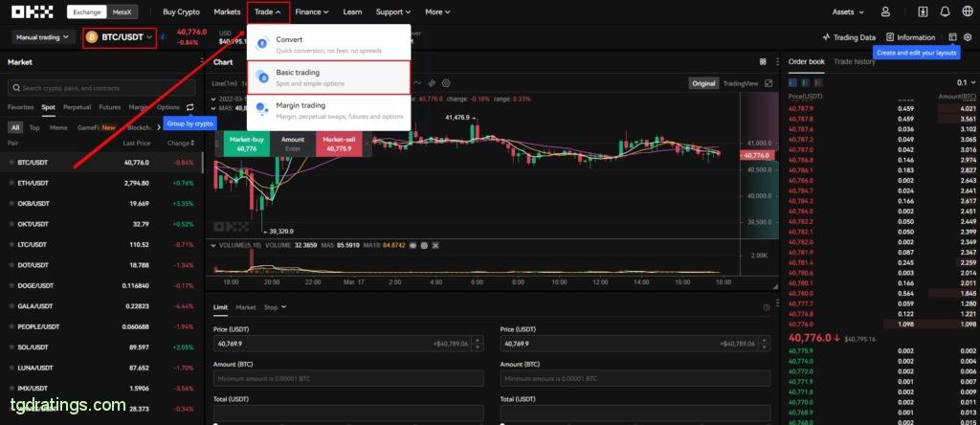
Task: Open VOLUME indicator settings icon
Action: (424, 246)
